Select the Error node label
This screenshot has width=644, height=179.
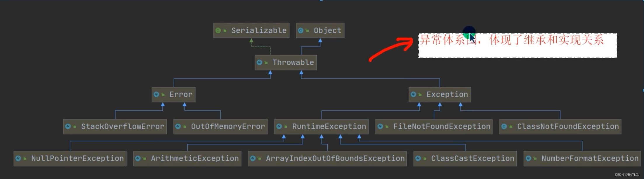pyautogui.click(x=181, y=94)
